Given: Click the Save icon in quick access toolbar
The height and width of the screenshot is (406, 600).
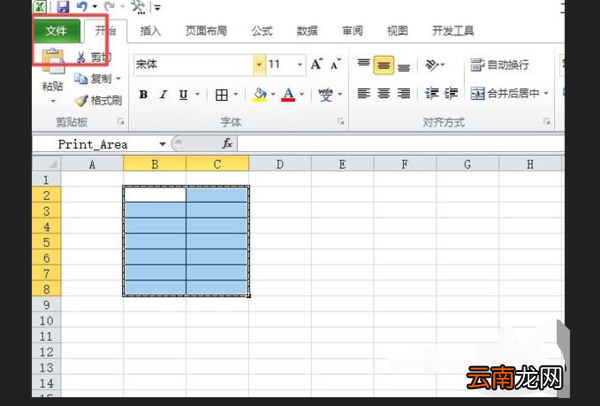Looking at the screenshot, I should click(63, 7).
